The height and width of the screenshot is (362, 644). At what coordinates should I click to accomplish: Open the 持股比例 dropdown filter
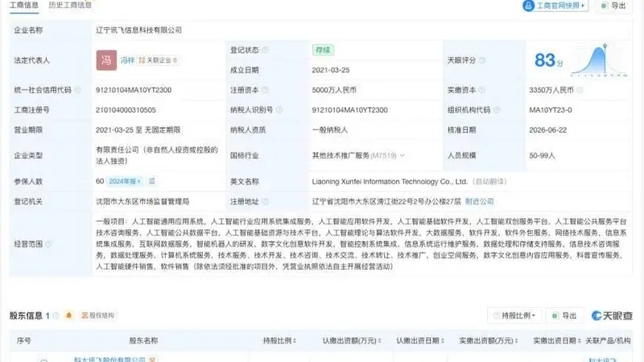pyautogui.click(x=514, y=315)
